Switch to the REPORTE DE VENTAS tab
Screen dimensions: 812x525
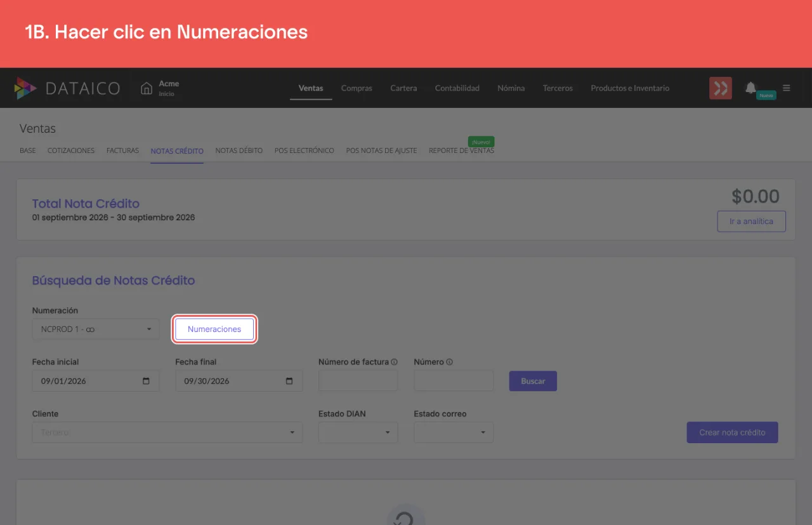(x=461, y=150)
